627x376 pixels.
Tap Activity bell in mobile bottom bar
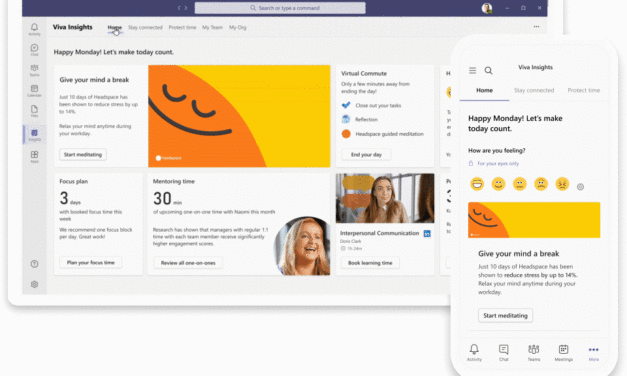(474, 352)
